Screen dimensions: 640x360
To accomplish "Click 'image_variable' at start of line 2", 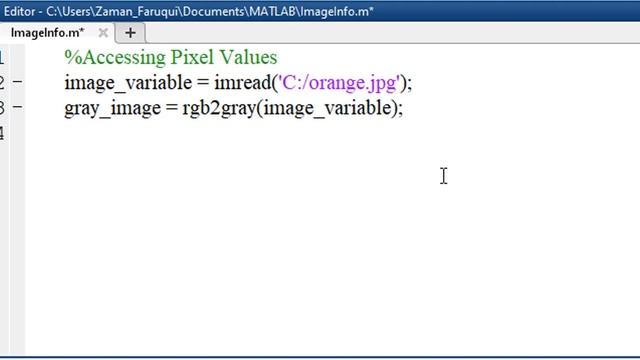I will point(128,83).
